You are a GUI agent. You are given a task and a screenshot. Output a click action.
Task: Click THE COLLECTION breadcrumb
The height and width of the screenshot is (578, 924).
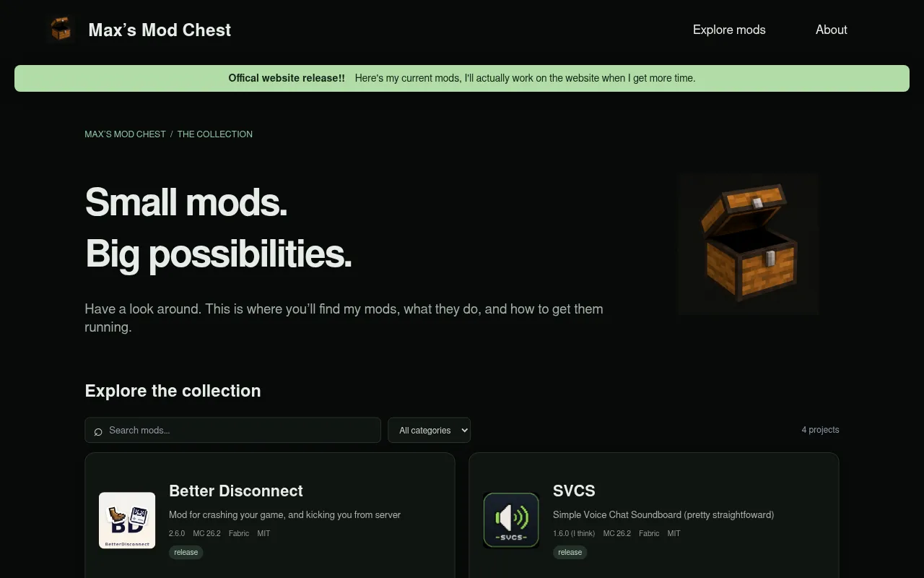[x=215, y=134]
